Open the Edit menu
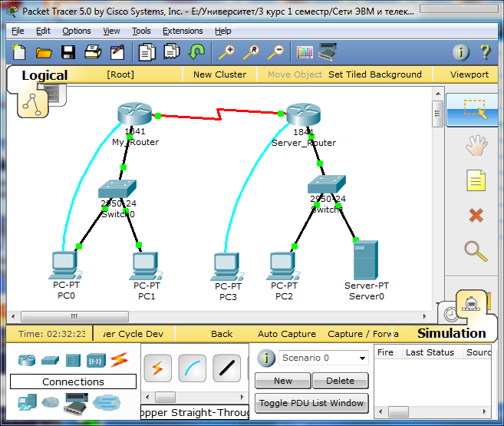Screen dimensions: 504x426 click(43, 31)
